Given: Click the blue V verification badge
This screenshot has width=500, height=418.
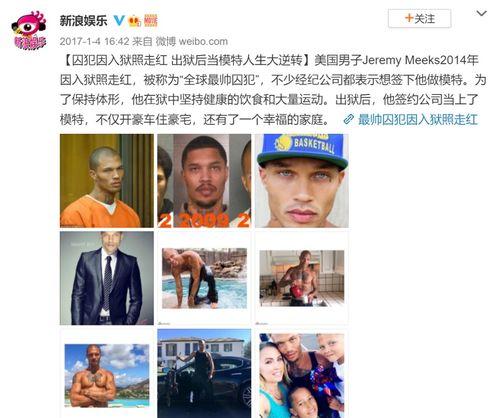Looking at the screenshot, I should (x=119, y=21).
